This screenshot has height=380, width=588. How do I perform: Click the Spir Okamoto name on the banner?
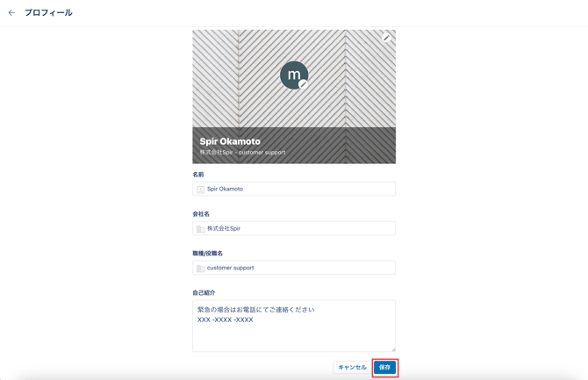(x=230, y=141)
